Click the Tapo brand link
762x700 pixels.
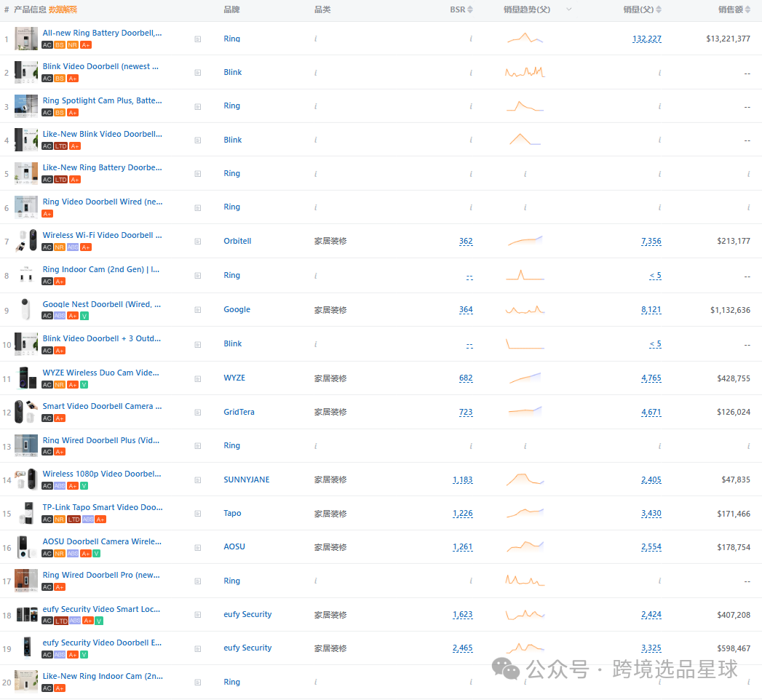(232, 513)
